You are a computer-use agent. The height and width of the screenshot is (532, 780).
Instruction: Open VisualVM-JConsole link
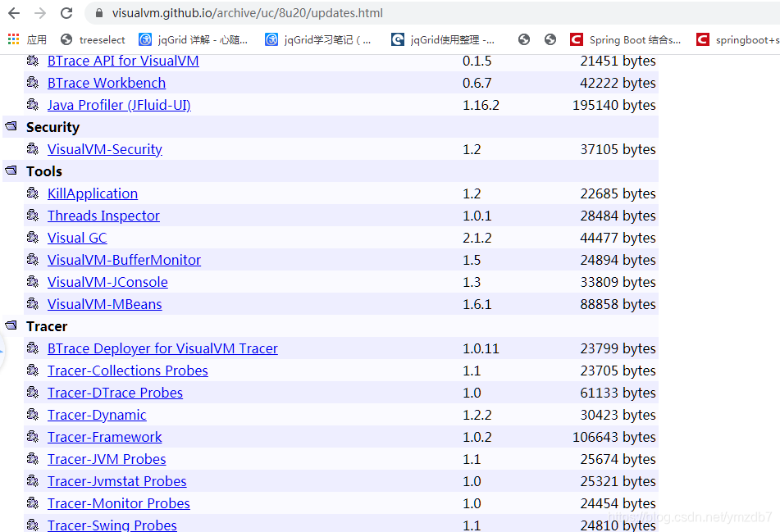click(x=107, y=283)
